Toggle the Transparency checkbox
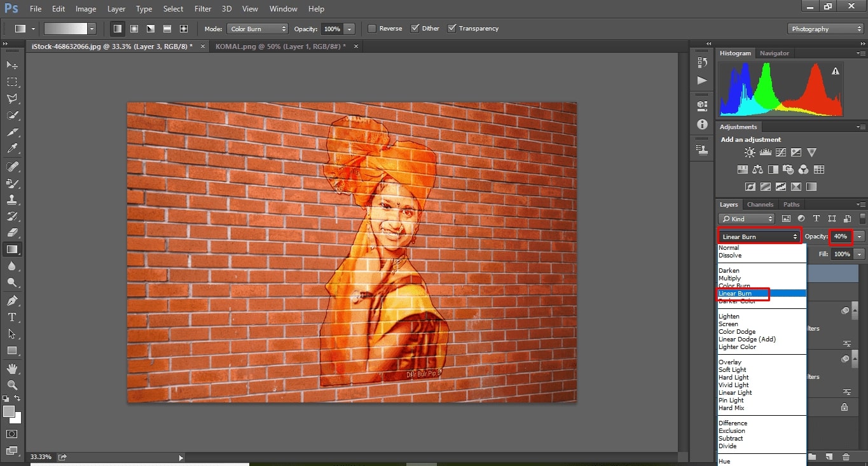The image size is (868, 466). click(452, 29)
